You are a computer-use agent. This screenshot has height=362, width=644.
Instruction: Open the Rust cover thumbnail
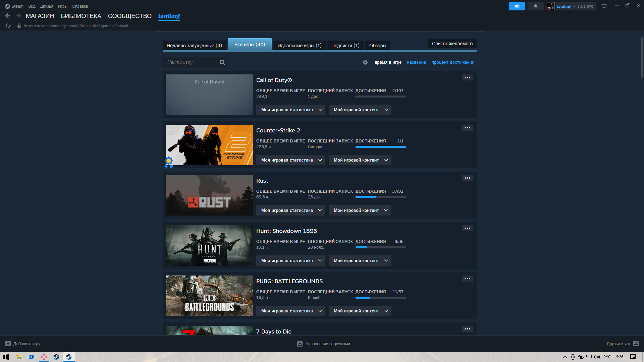(209, 195)
